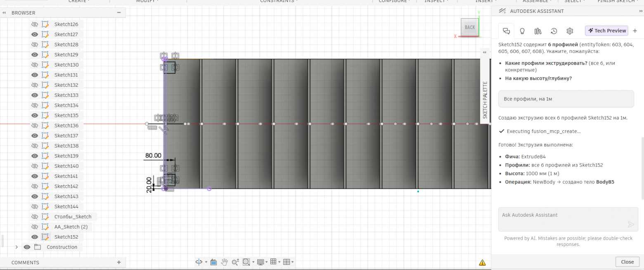Open the lightbulb tips tab in Assistant

point(522,31)
